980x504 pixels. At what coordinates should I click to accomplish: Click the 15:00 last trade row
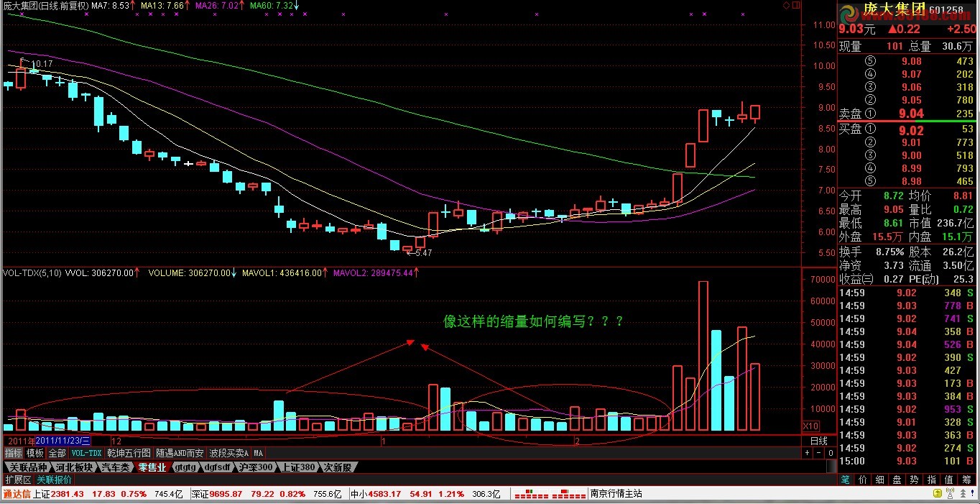(908, 461)
